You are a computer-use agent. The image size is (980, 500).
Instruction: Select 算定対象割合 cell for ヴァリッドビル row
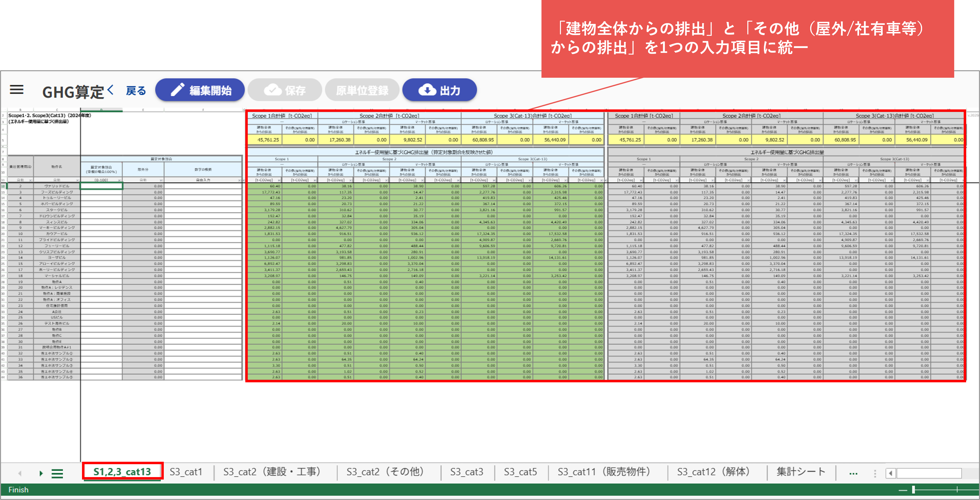(x=101, y=186)
